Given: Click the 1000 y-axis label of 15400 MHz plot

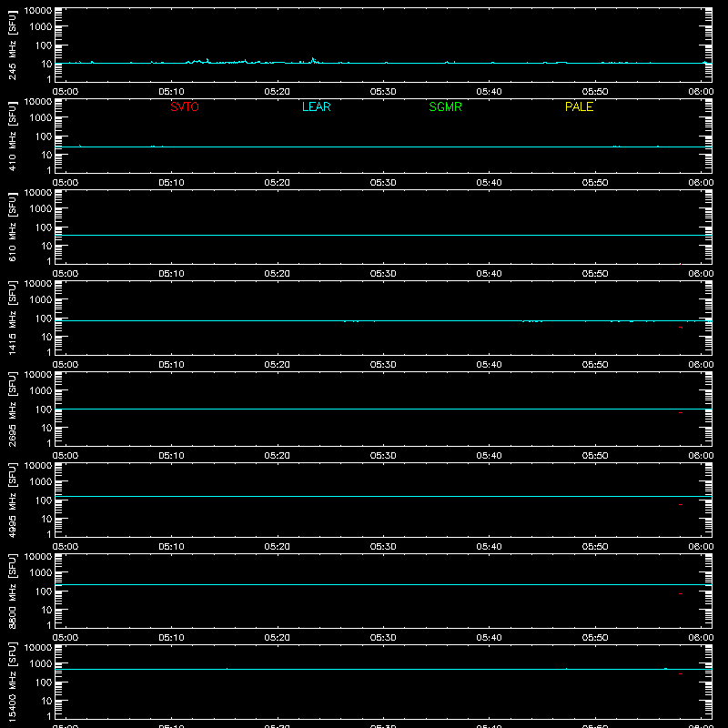Looking at the screenshot, I should coord(41,663).
